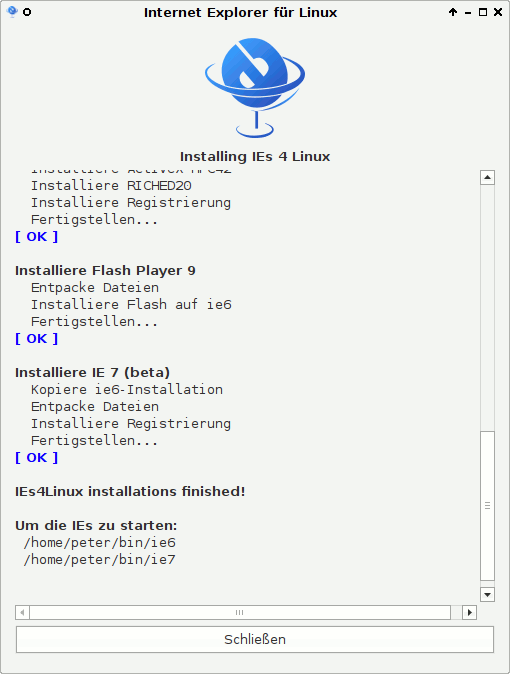The height and width of the screenshot is (674, 510).
Task: Shade the window with up-arrow icon
Action: [453, 12]
